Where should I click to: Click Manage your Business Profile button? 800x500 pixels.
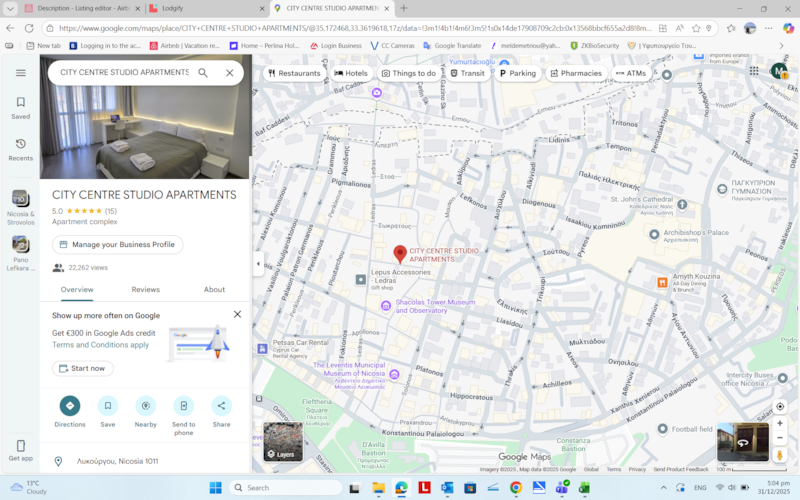pos(117,244)
